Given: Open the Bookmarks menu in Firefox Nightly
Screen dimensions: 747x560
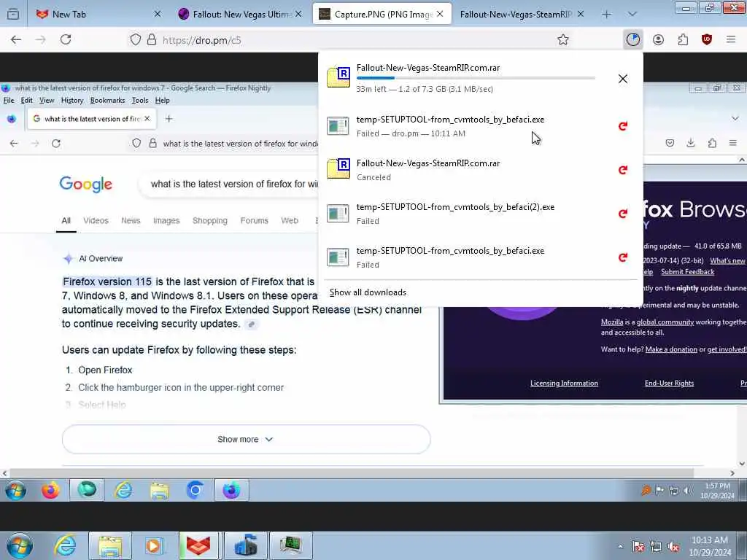Looking at the screenshot, I should 108,101.
